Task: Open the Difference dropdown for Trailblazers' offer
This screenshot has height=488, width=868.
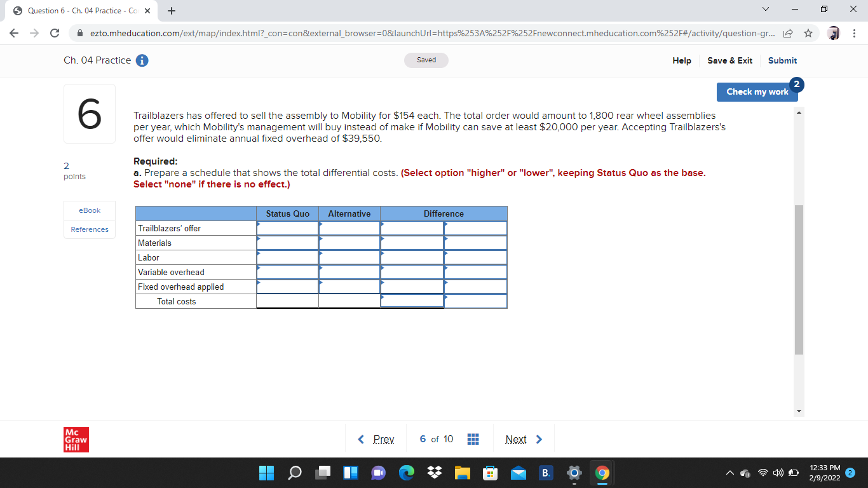Action: [412, 227]
